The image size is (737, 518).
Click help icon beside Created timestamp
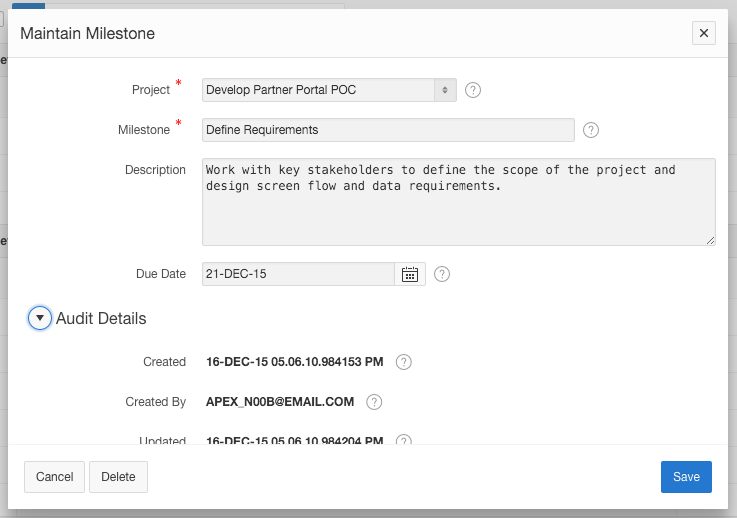(x=404, y=362)
